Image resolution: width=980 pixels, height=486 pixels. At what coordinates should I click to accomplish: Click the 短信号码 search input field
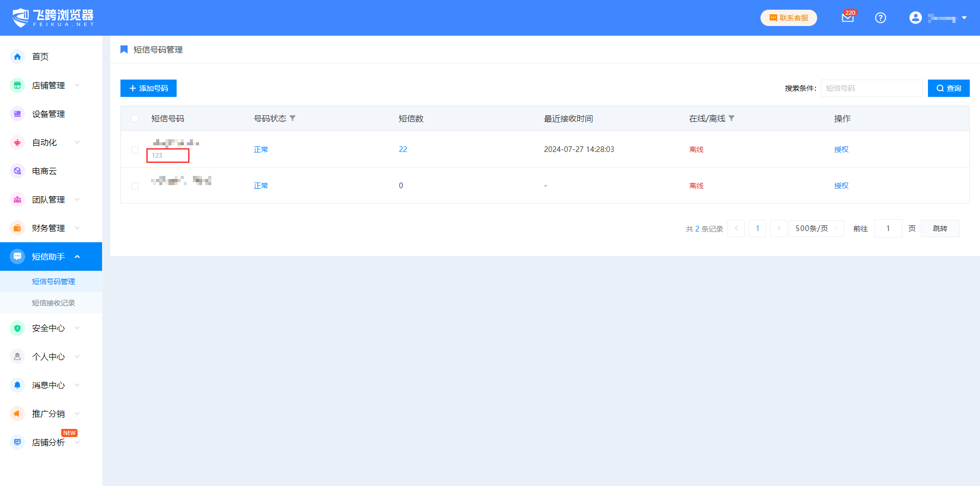pos(871,88)
